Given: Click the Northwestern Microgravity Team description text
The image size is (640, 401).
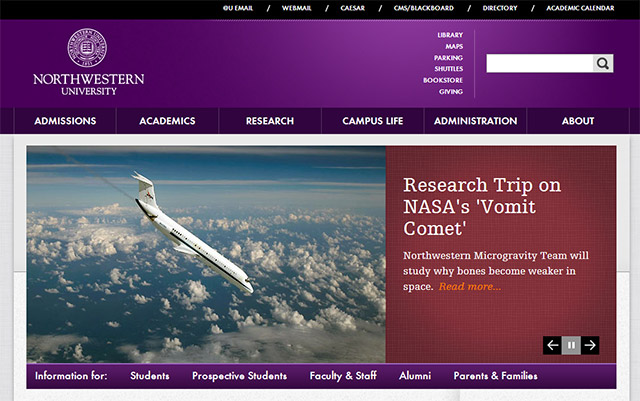Looking at the screenshot, I should pyautogui.click(x=496, y=271).
